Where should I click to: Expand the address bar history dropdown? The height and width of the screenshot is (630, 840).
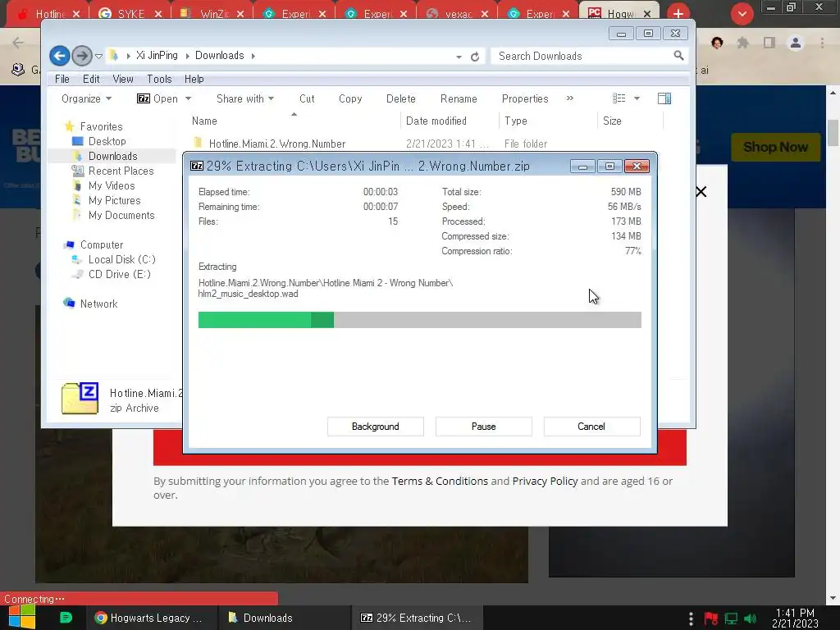(x=459, y=57)
